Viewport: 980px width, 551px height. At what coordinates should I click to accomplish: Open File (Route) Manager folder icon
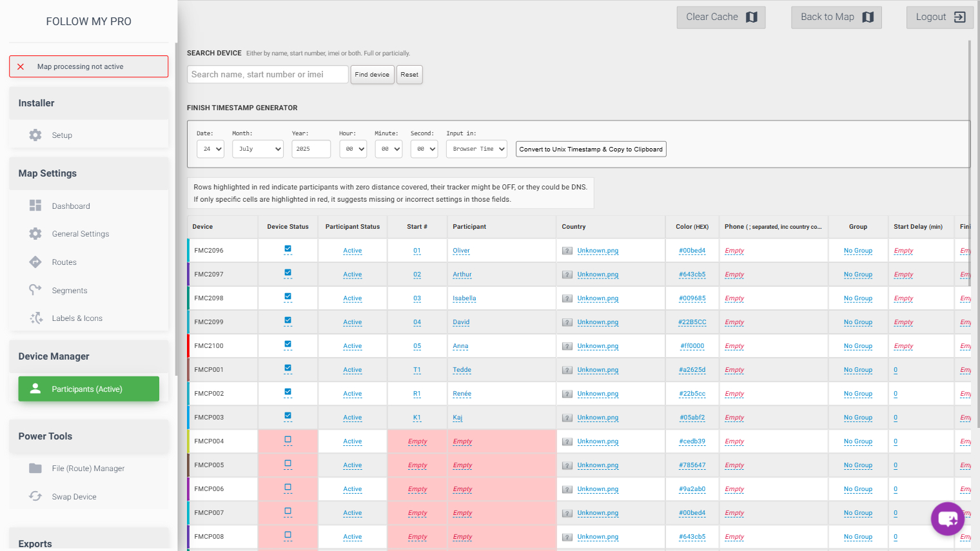pos(35,469)
